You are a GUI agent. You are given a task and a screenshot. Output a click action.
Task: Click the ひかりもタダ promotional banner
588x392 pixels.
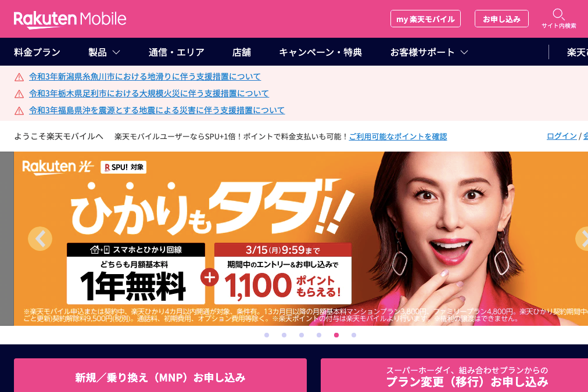(x=301, y=239)
